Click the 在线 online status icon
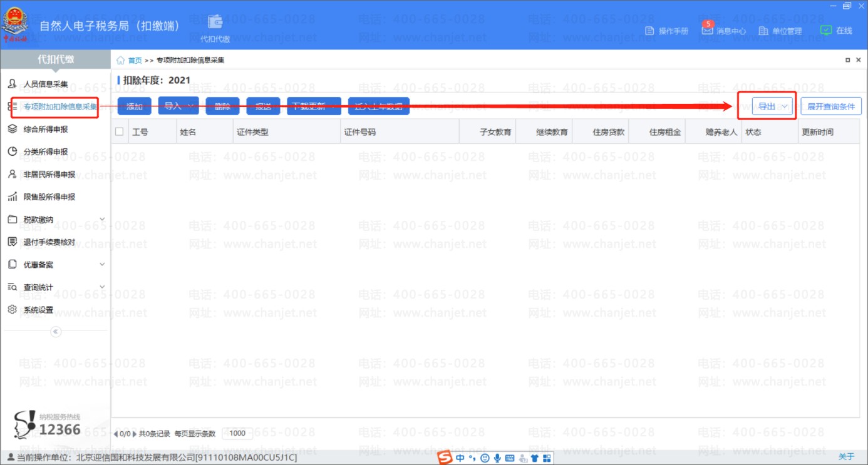 pos(826,30)
